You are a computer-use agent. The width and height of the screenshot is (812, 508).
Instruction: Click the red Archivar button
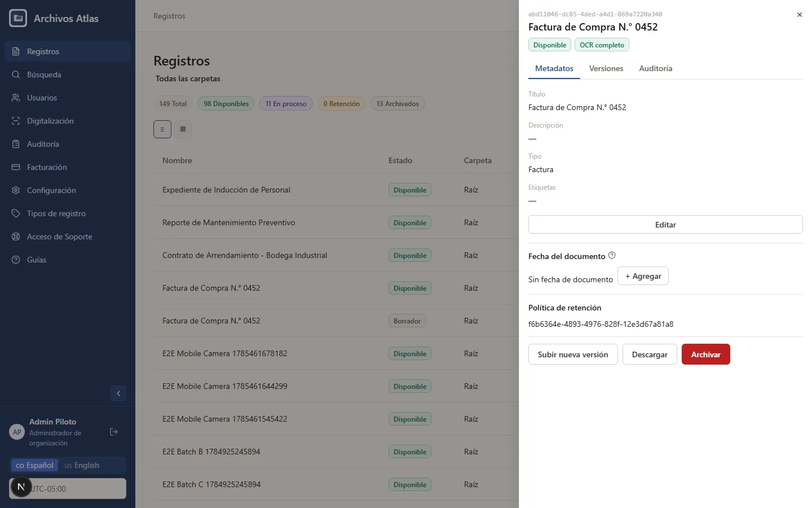(x=706, y=354)
